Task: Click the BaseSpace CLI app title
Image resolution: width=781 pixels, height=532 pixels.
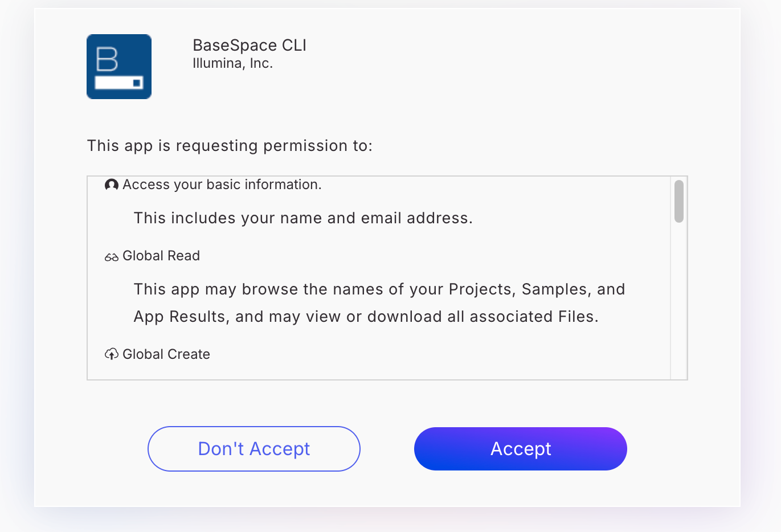Action: [250, 46]
